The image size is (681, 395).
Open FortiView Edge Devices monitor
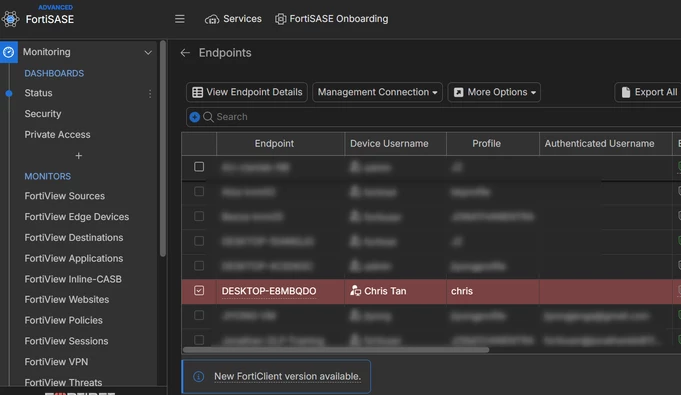pos(76,217)
